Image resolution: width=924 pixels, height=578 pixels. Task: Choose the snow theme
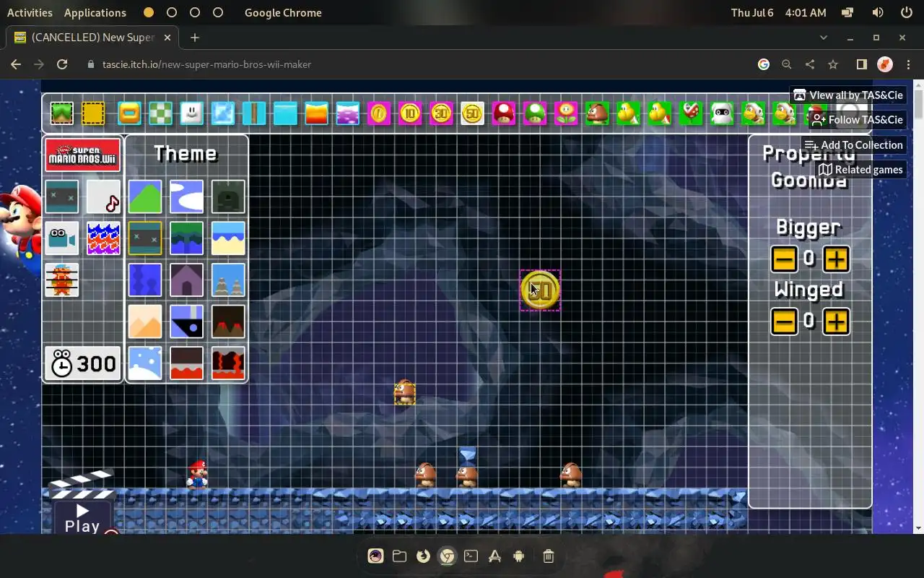pyautogui.click(x=145, y=363)
